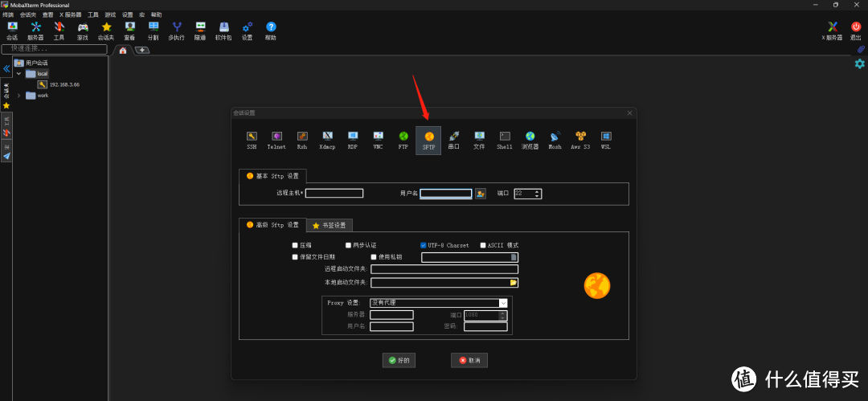Image resolution: width=868 pixels, height=401 pixels.
Task: Collapse the local folder in session tree
Action: click(x=18, y=73)
